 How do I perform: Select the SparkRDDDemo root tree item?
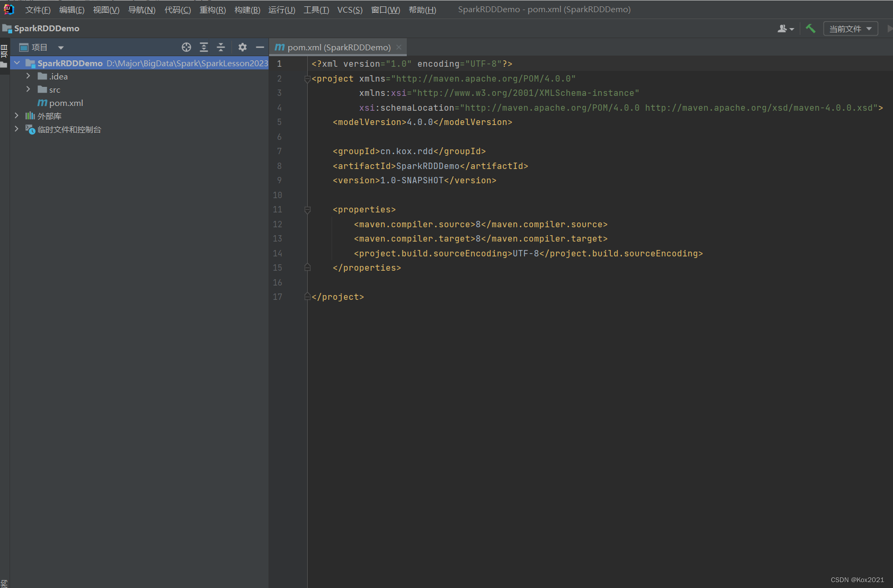(139, 63)
